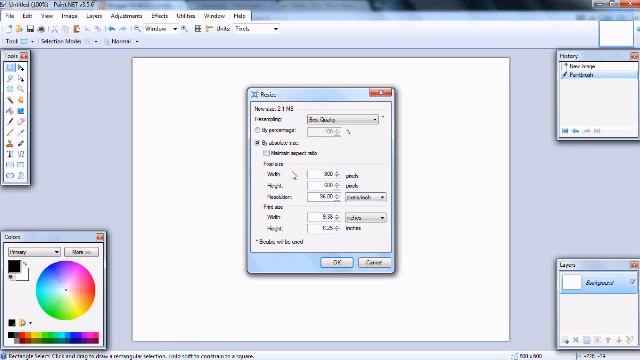Pick a hue on the color wheel
The height and width of the screenshot is (360, 640).
click(65, 290)
